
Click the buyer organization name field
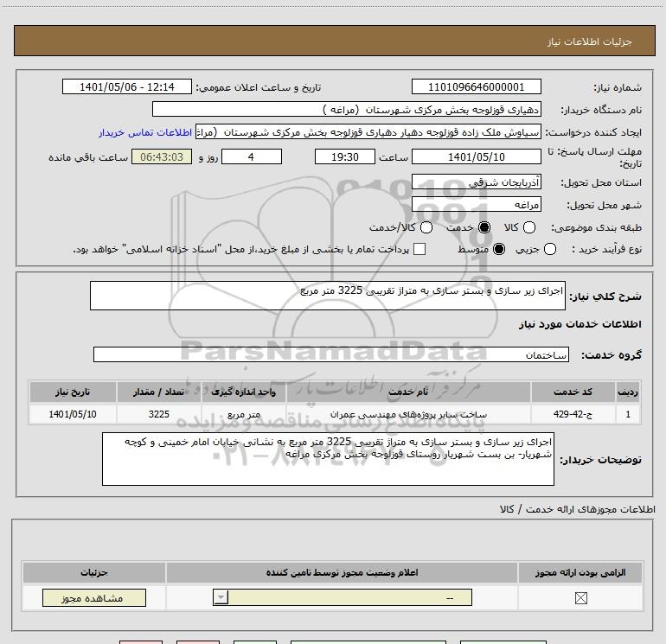tap(347, 110)
